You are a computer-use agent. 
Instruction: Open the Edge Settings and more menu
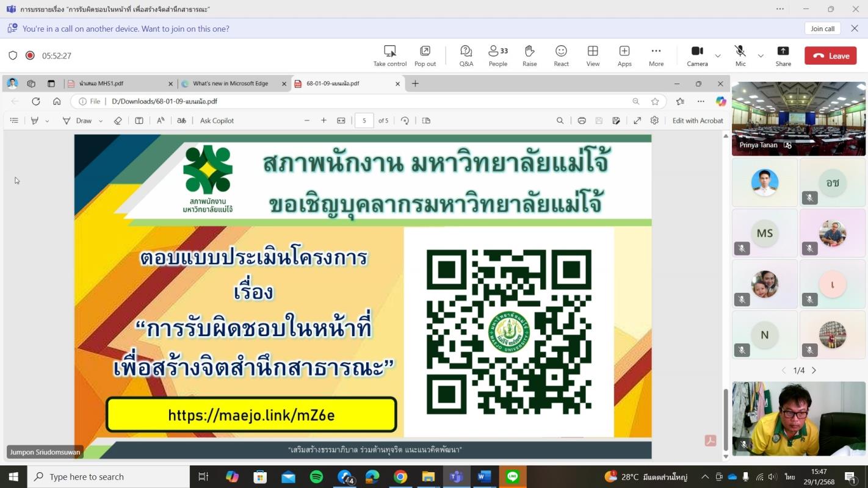[701, 101]
